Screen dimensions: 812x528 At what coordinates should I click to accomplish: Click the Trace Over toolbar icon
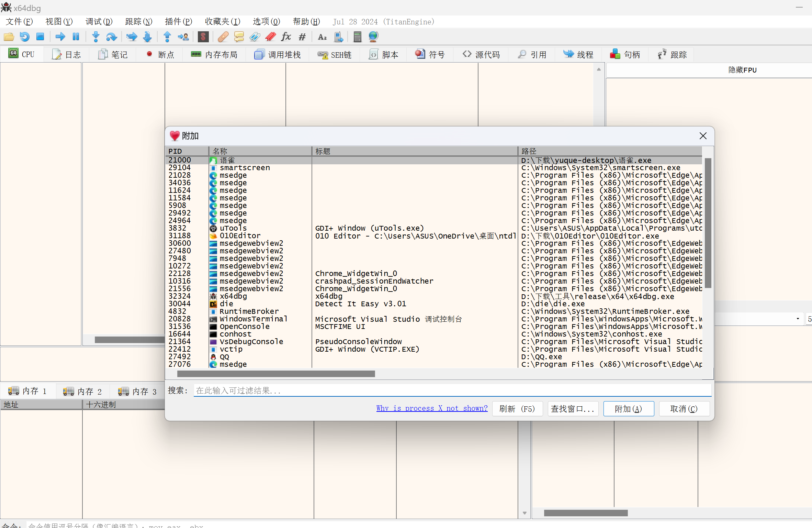147,37
